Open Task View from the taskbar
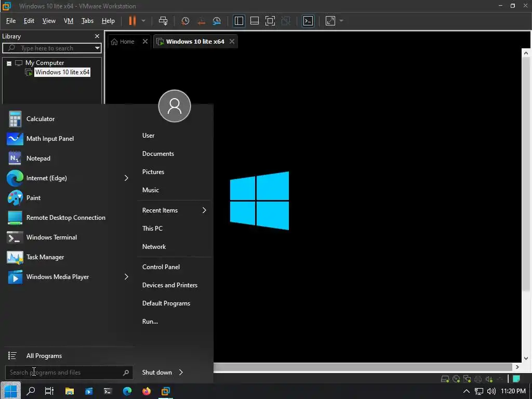The width and height of the screenshot is (532, 399). [49, 391]
